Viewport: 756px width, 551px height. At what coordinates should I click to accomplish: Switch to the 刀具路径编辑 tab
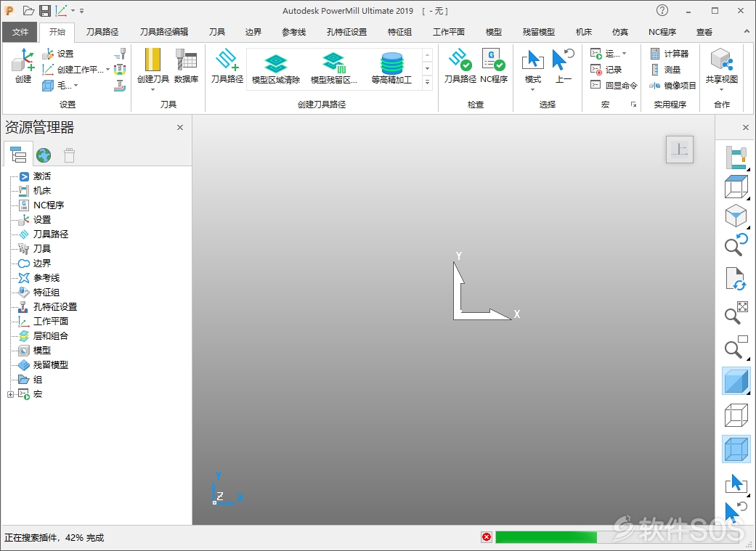point(164,32)
